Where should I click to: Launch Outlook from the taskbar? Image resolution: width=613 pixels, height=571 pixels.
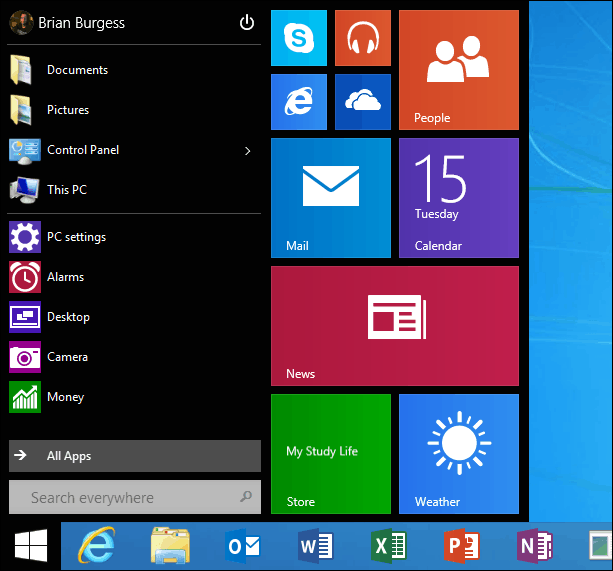point(244,546)
